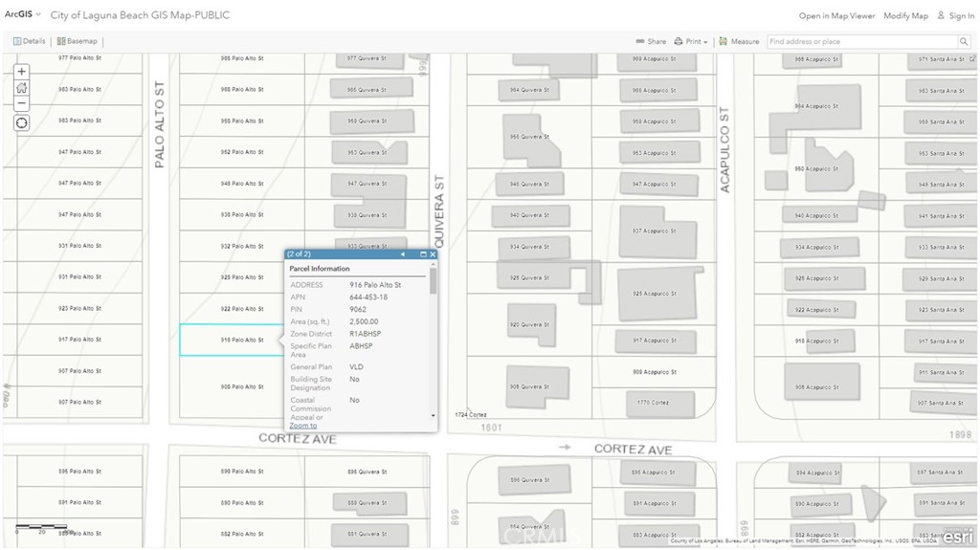Close the parcel information popup
The width and height of the screenshot is (980, 550).
point(433,254)
